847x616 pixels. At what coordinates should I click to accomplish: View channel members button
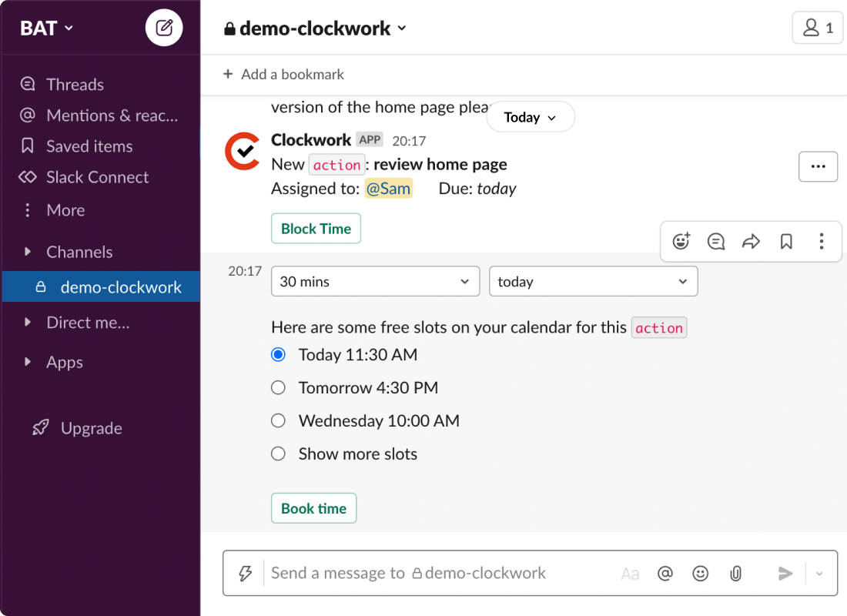click(818, 28)
